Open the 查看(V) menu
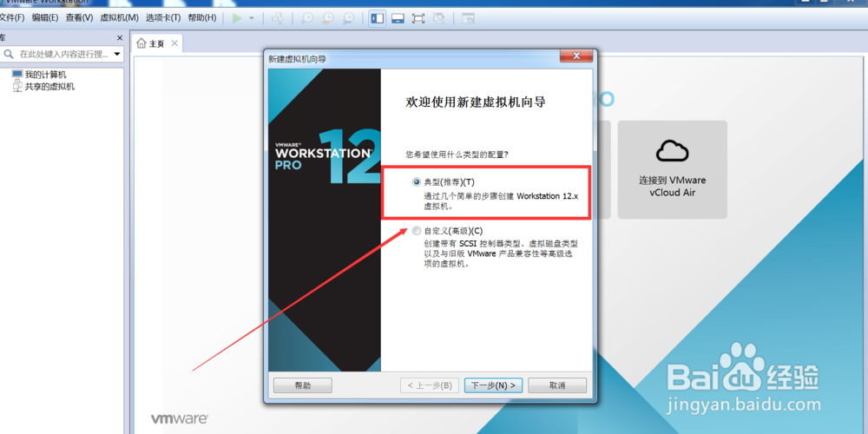This screenshot has height=434, width=868. [x=79, y=17]
